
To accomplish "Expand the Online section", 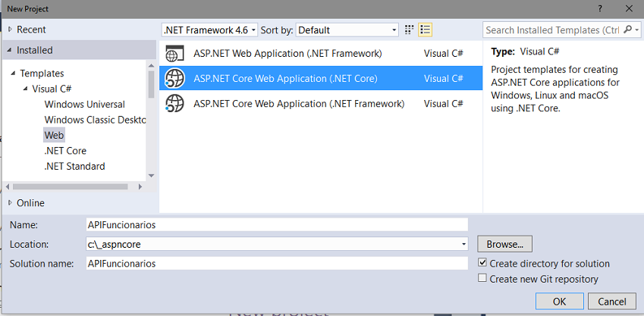I will [x=11, y=203].
